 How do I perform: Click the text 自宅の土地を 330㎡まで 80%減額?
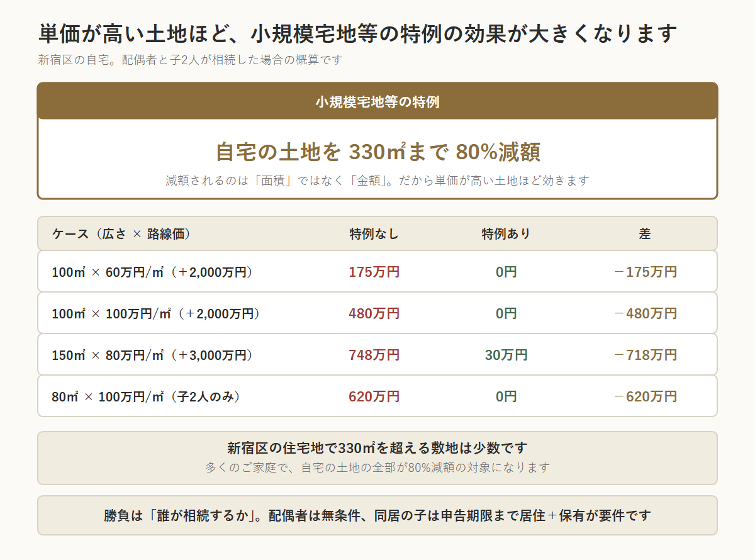tap(377, 152)
